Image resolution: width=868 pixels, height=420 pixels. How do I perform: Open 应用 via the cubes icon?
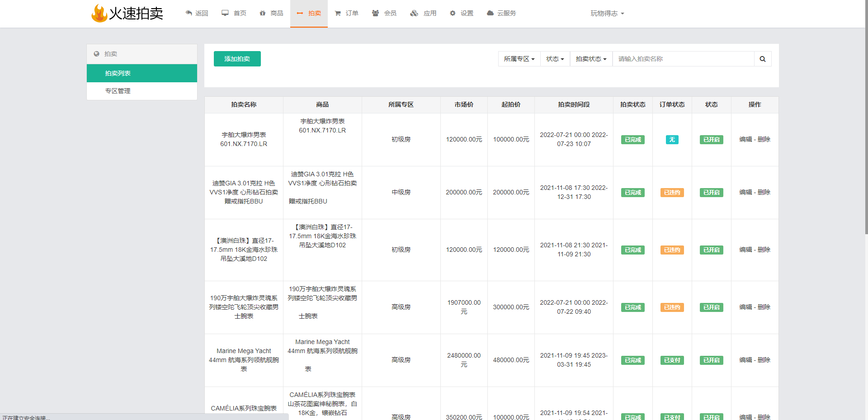tap(414, 13)
